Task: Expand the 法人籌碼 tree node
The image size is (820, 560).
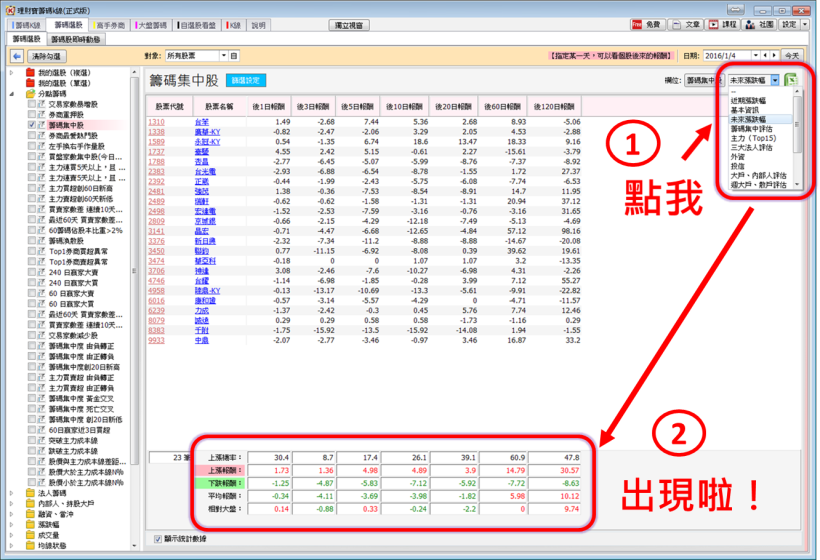Action: tap(12, 493)
